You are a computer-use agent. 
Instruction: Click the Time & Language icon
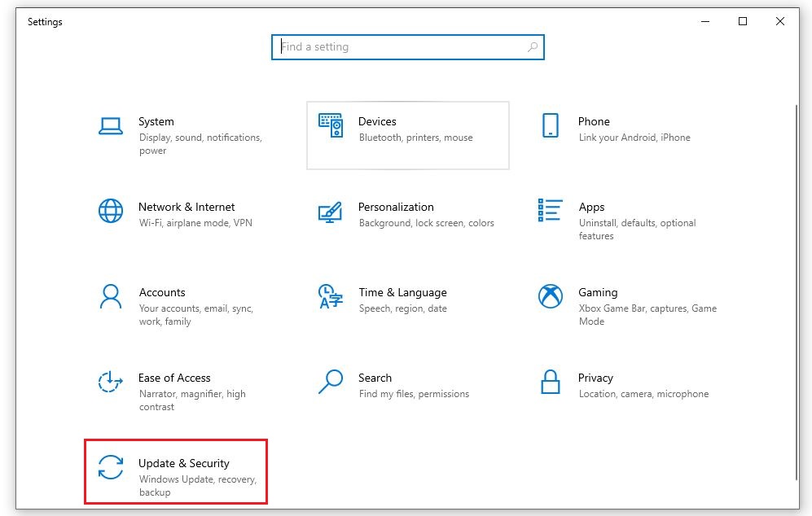[x=331, y=296]
